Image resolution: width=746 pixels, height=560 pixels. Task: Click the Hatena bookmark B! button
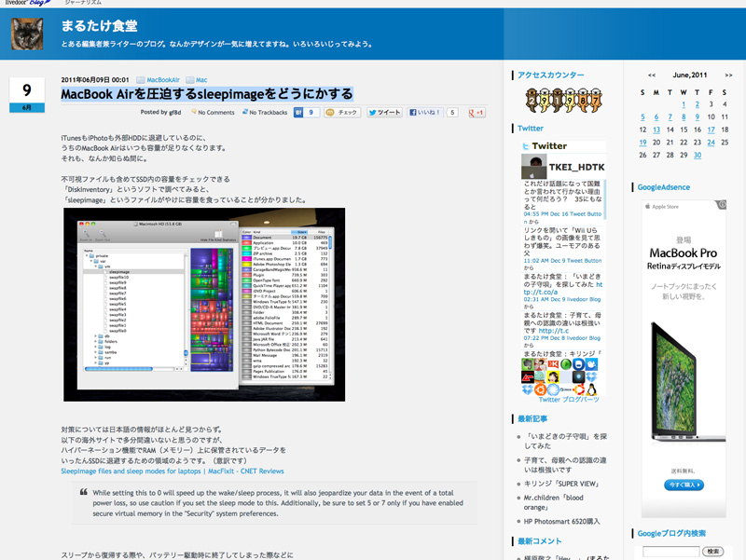pyautogui.click(x=298, y=112)
